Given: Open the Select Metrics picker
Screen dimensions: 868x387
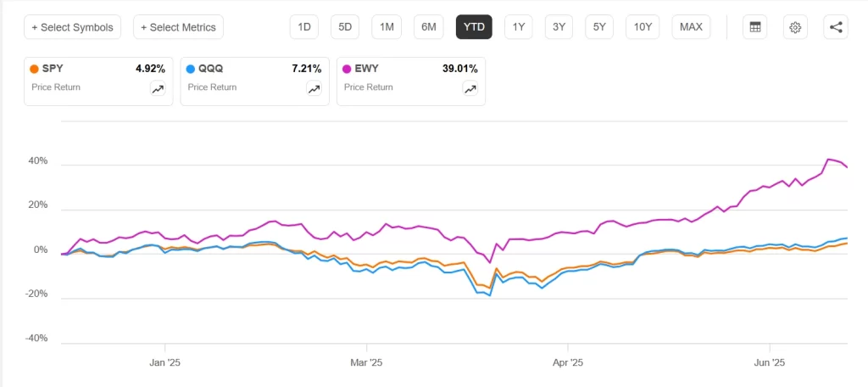Looking at the screenshot, I should click(178, 27).
